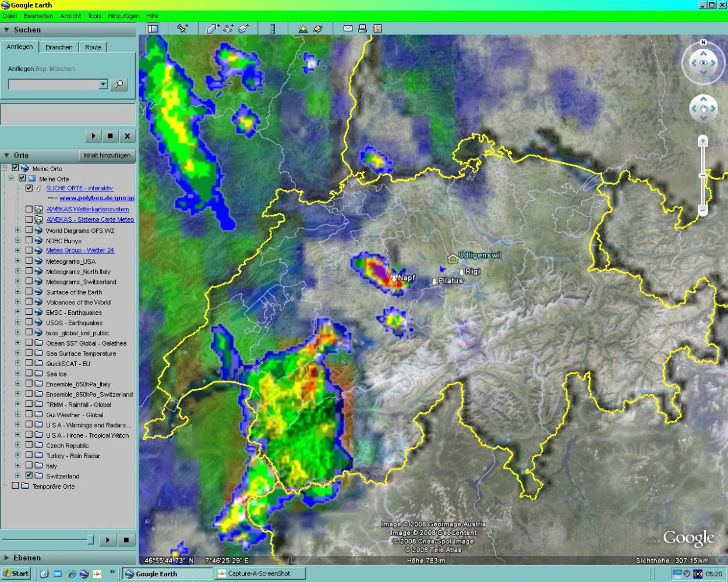Screen dimensions: 728x582
Task: Open the Hinzufügen menu
Action: (123, 16)
